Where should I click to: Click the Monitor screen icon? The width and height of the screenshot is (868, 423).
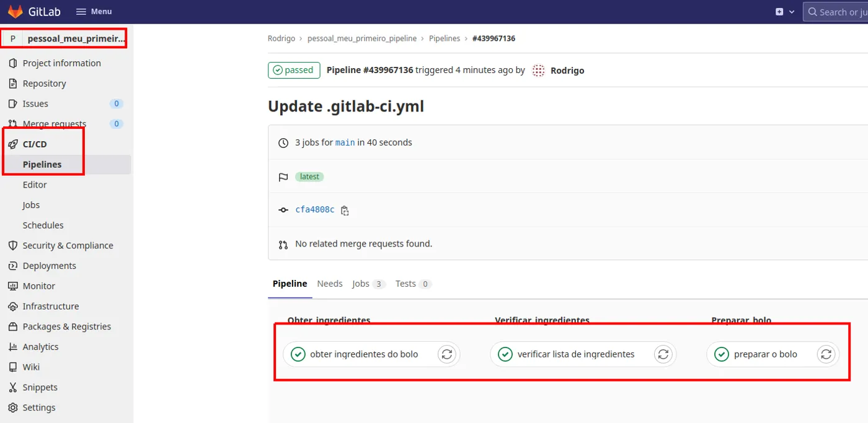click(x=12, y=286)
